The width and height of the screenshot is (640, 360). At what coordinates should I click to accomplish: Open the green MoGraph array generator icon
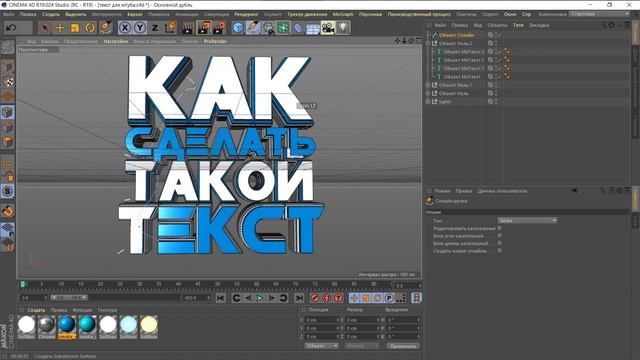(283, 28)
